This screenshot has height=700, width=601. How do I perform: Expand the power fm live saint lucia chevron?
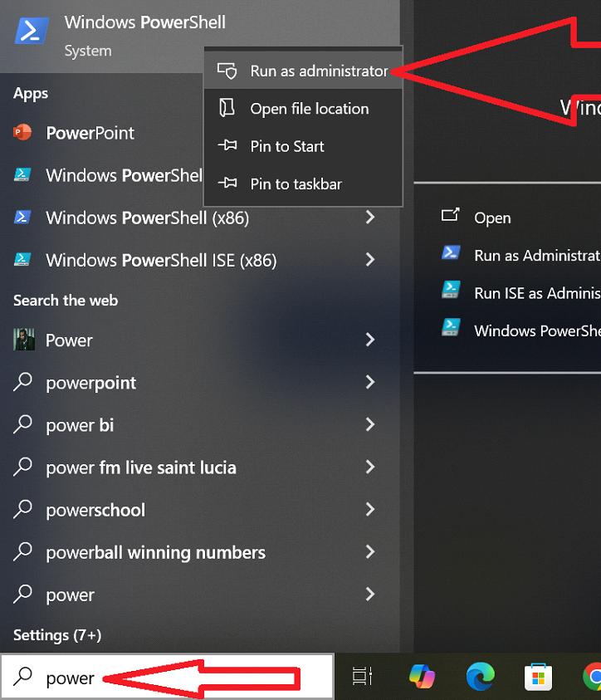point(370,467)
